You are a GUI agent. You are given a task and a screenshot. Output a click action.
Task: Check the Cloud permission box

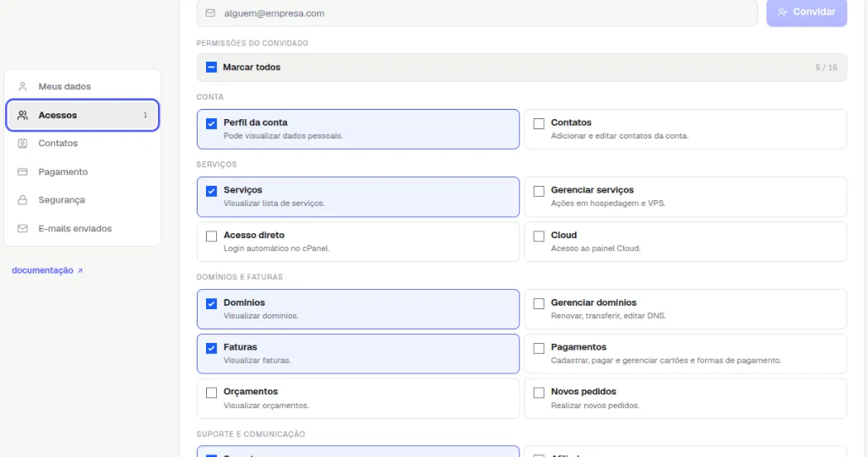539,237
